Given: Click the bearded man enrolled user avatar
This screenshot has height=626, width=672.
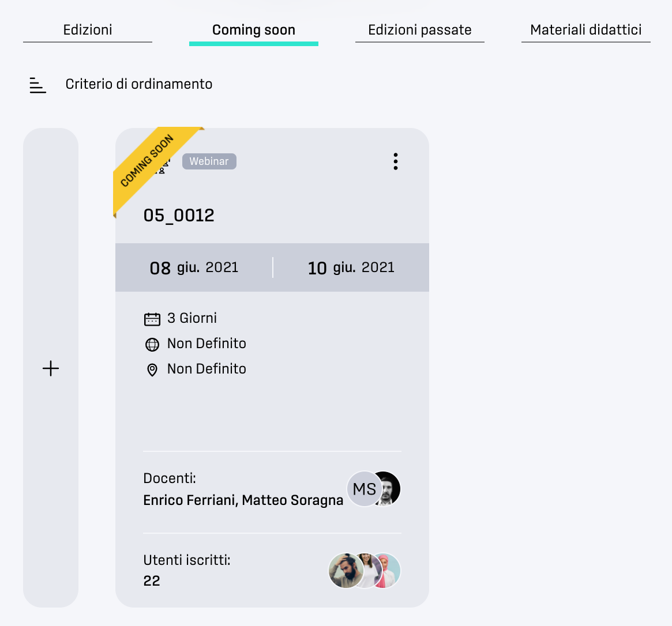Looking at the screenshot, I should [346, 570].
